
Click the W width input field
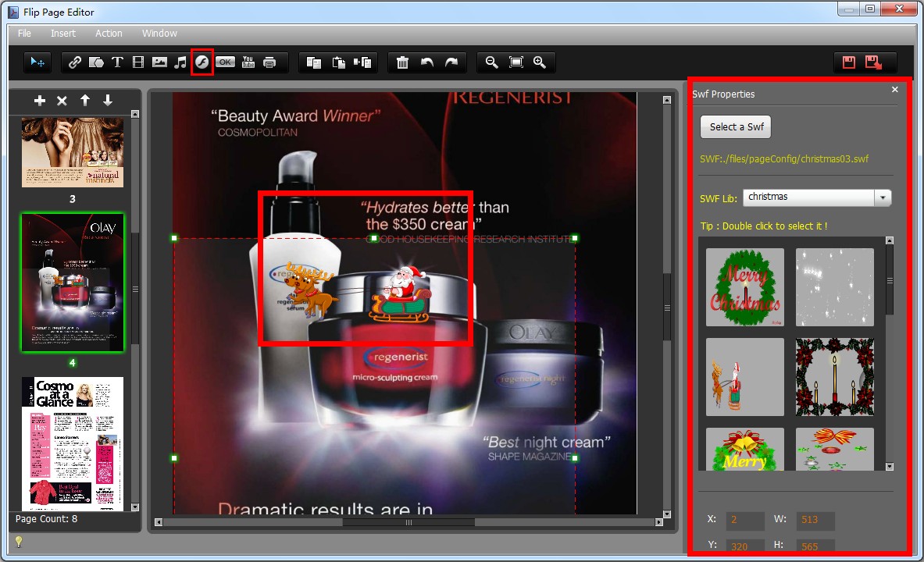(815, 520)
